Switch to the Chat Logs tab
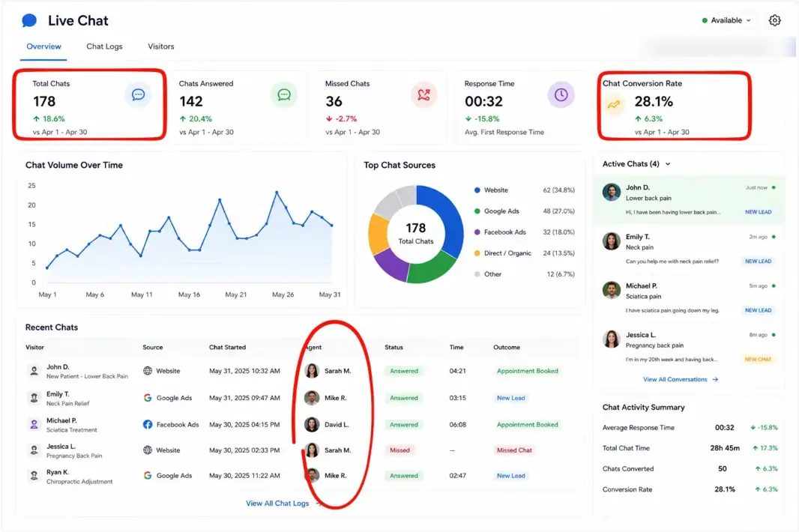 coord(104,46)
